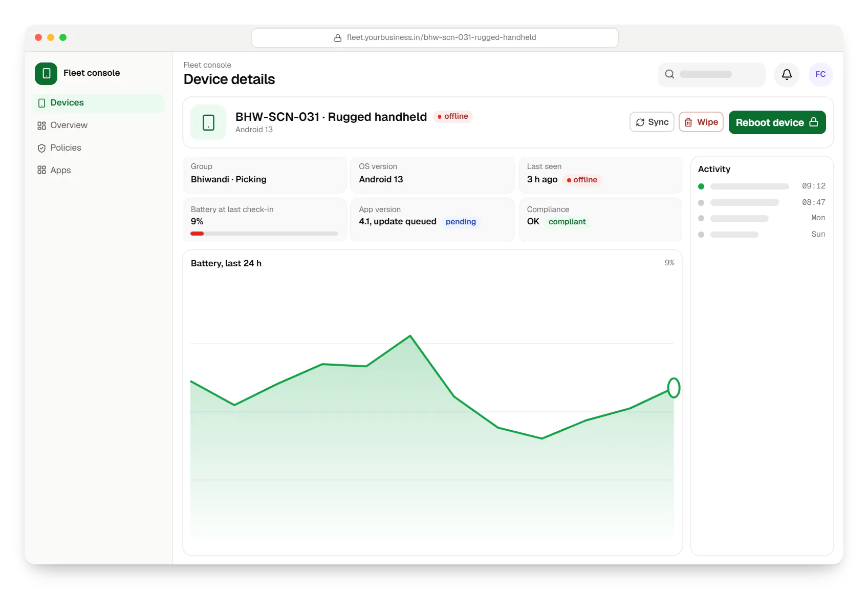
Task: Click the Android 13 OS version value
Action: pos(381,179)
